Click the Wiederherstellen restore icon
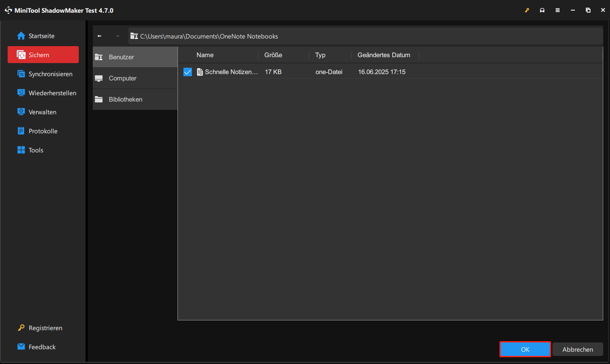Viewport: 610px width, 364px height. 21,93
